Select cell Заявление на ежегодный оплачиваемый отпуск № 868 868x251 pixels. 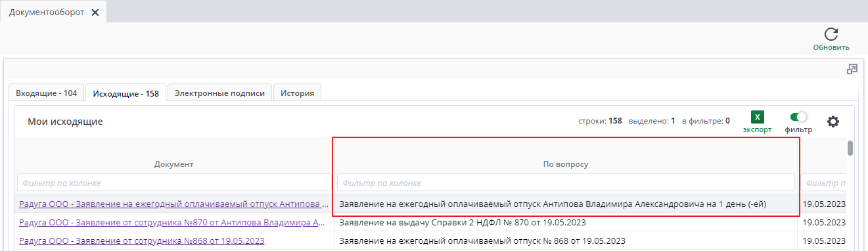point(566,240)
